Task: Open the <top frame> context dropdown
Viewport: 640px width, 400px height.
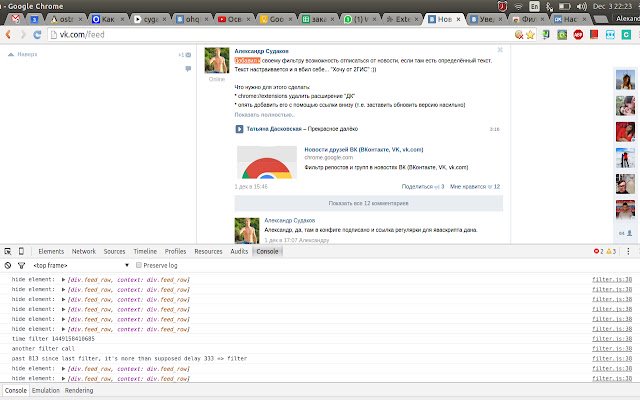Action: [x=81, y=265]
